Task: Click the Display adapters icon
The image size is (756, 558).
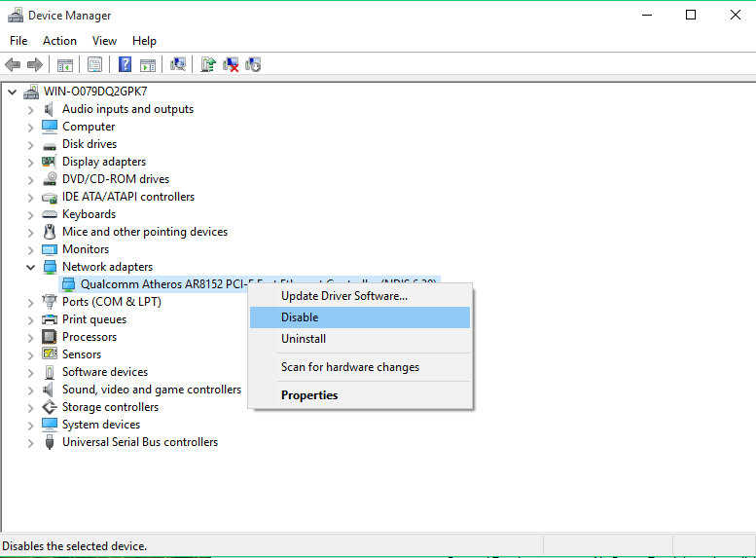Action: pos(50,162)
